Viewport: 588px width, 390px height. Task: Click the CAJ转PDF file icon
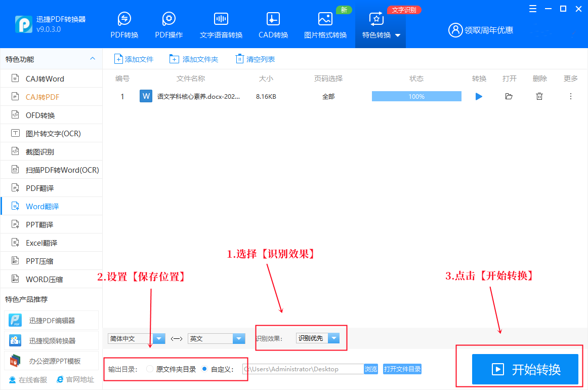[15, 97]
